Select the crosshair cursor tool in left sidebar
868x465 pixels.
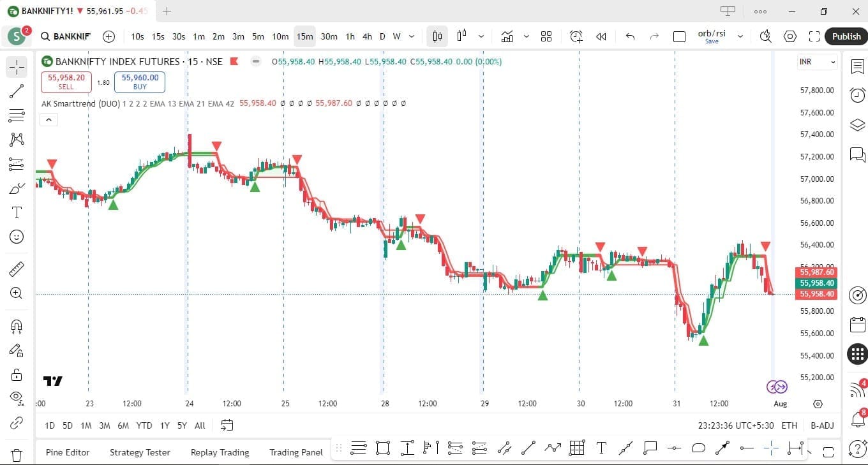pos(17,67)
